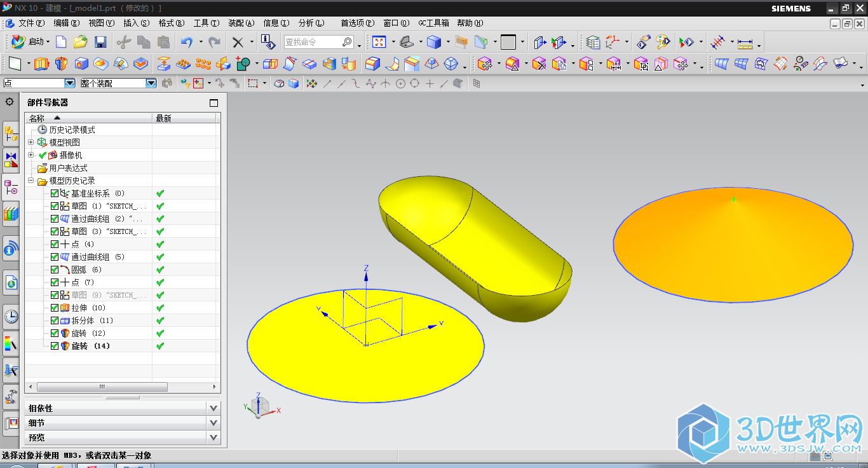The image size is (868, 468).
Task: Open a part file with the folder icon
Action: (x=80, y=42)
